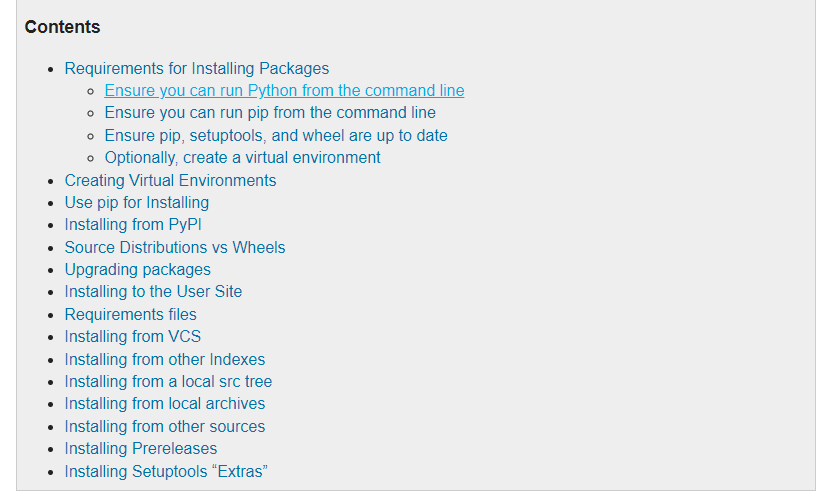Click Ensure you can run Python link

point(284,90)
